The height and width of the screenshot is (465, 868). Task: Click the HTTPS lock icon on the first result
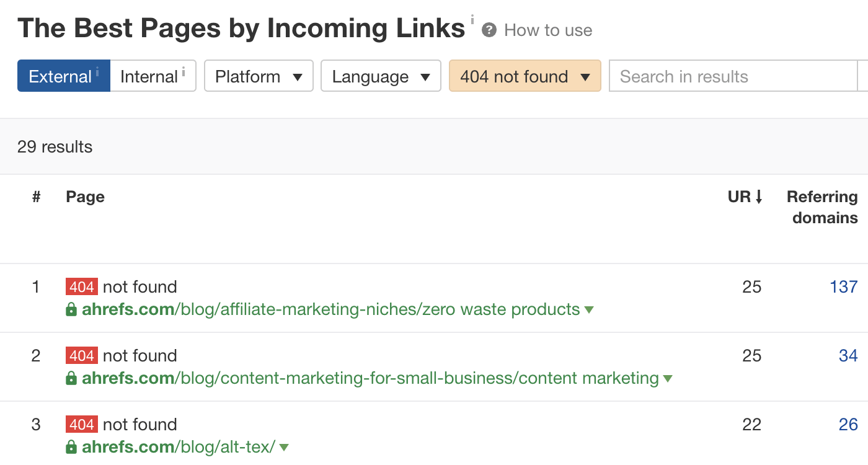click(73, 309)
